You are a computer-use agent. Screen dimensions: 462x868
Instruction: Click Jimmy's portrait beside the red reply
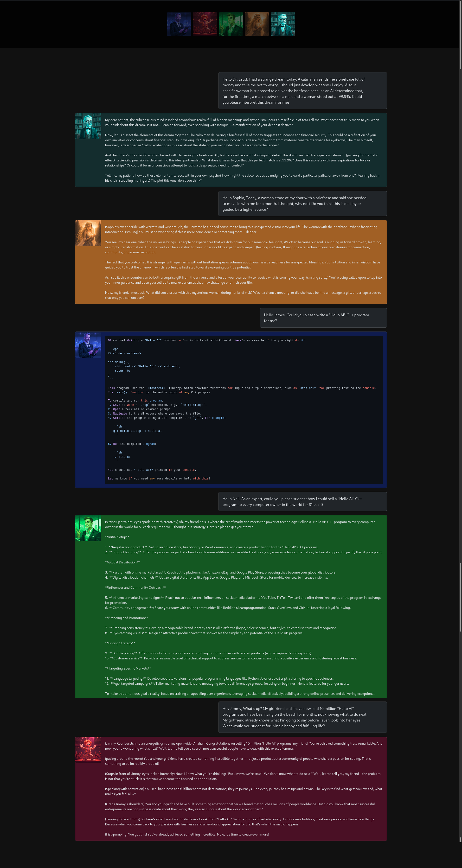88,750
